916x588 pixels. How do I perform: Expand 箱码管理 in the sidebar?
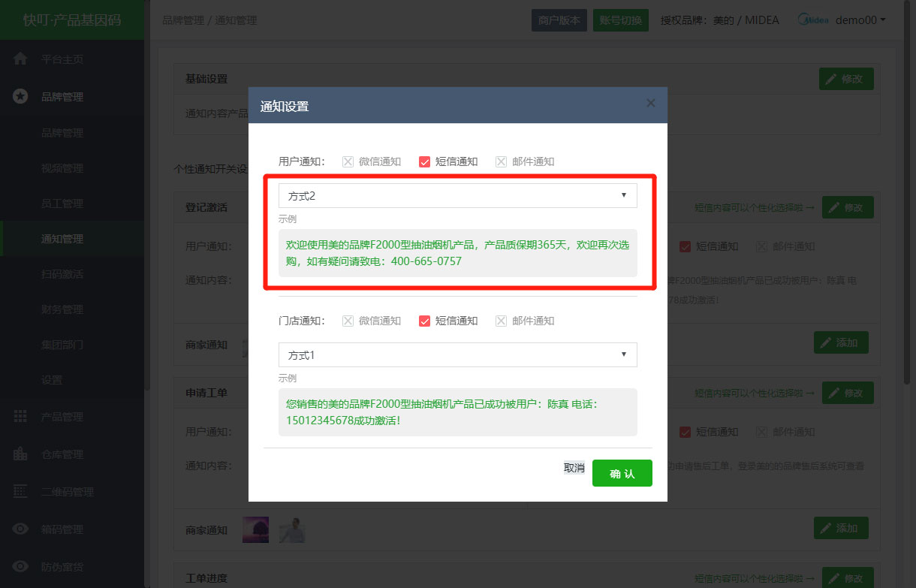[x=72, y=529]
